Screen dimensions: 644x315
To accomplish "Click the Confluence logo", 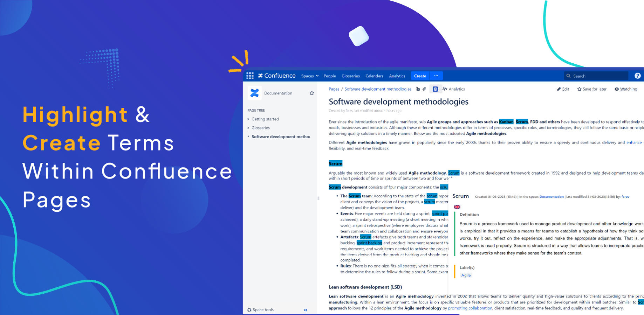I will [277, 76].
